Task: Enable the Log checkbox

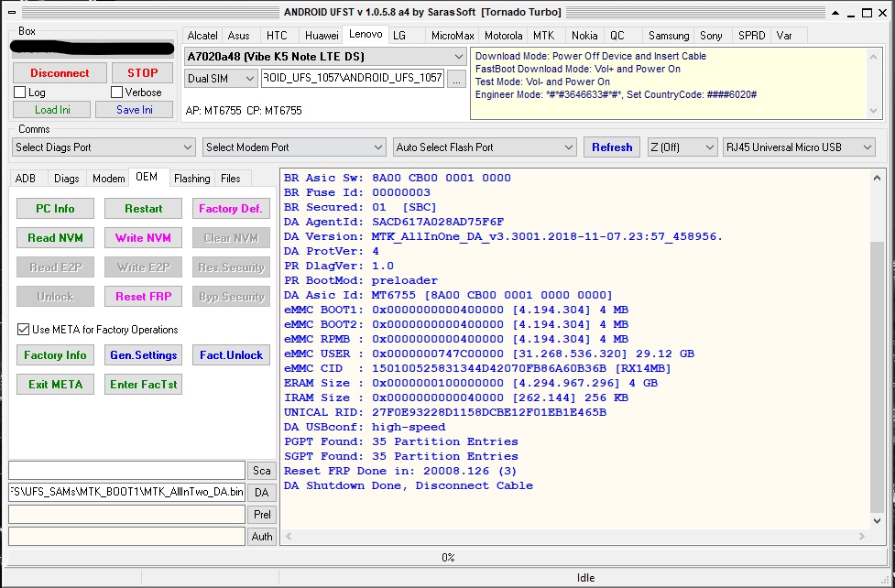Action: (20, 92)
